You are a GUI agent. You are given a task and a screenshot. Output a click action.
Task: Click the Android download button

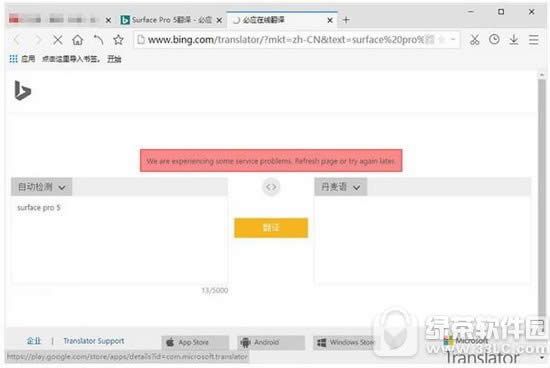pos(271,342)
